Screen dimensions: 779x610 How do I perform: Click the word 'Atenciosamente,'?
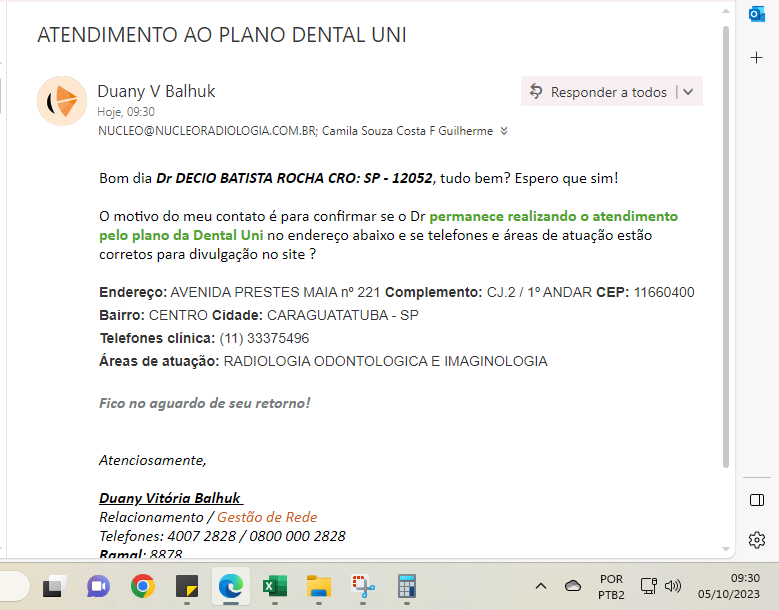click(x=153, y=460)
